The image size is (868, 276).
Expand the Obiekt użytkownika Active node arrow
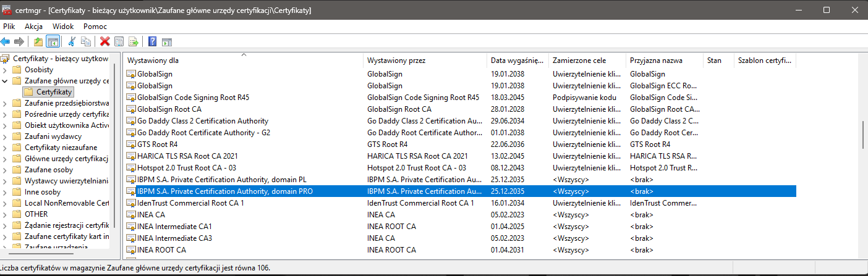click(x=5, y=125)
